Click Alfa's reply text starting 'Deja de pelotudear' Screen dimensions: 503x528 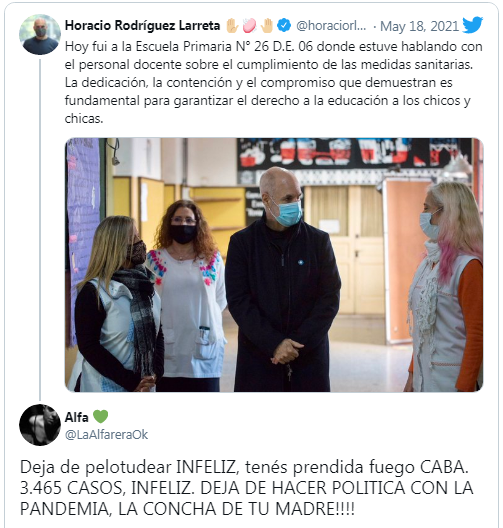coord(246,488)
